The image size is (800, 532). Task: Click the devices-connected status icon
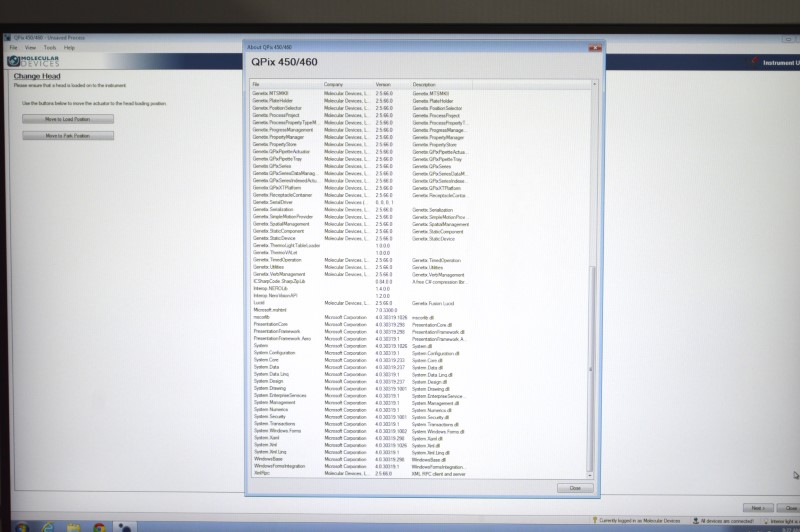(x=695, y=521)
